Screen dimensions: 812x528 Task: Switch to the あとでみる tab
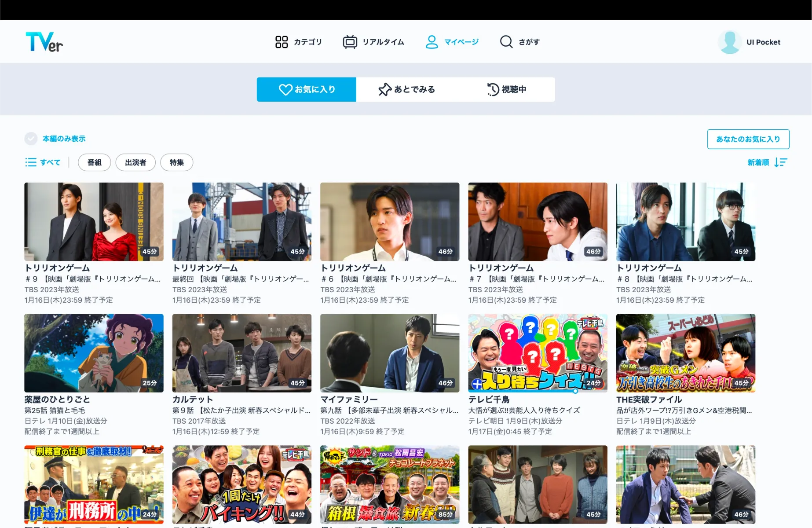[407, 89]
